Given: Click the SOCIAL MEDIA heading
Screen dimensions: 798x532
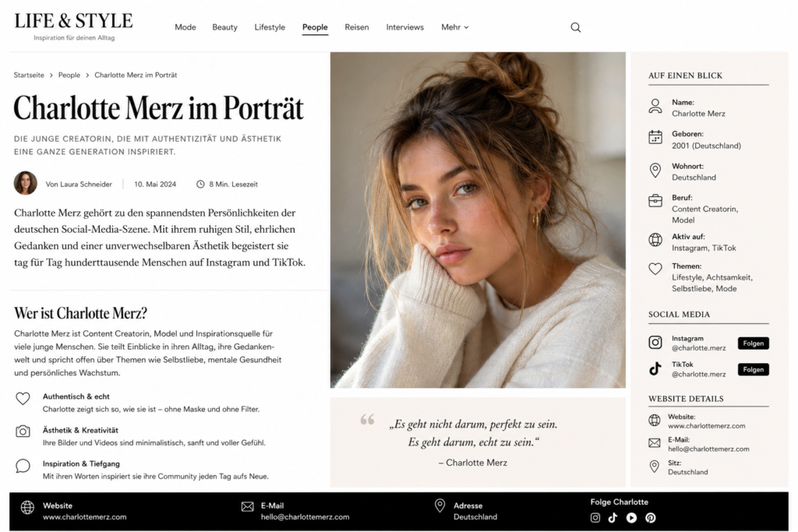Looking at the screenshot, I should (679, 315).
